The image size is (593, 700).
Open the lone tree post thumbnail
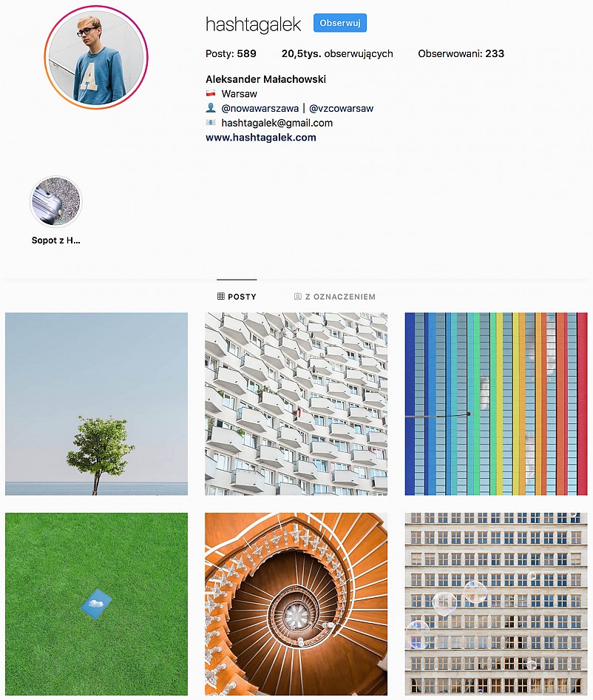(x=96, y=403)
